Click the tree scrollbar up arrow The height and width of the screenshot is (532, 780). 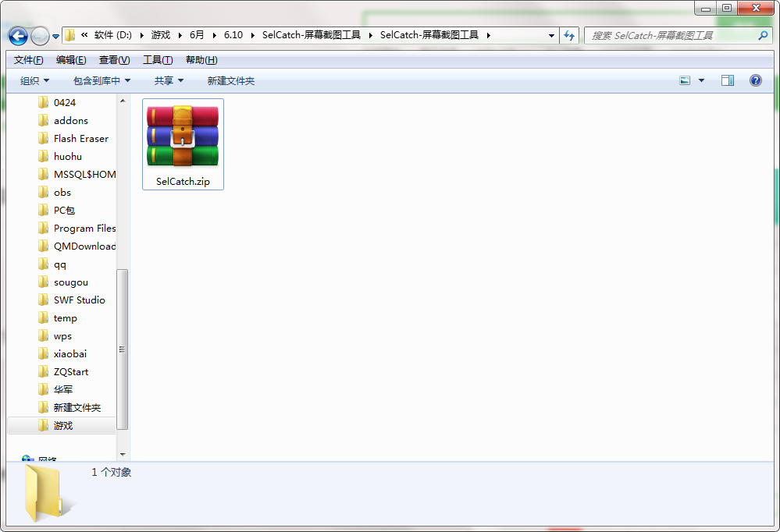point(123,101)
